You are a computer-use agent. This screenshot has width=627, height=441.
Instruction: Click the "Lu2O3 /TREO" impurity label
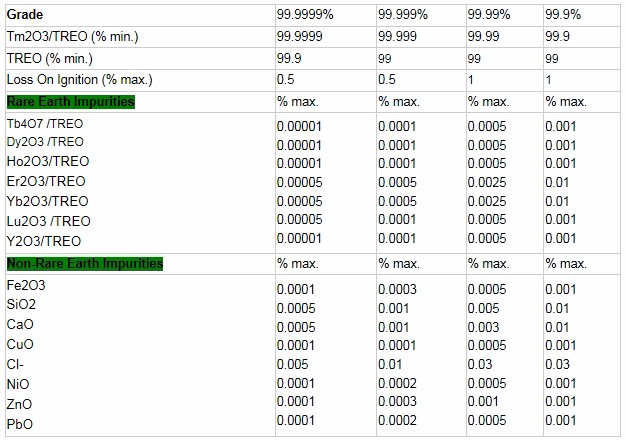48,221
